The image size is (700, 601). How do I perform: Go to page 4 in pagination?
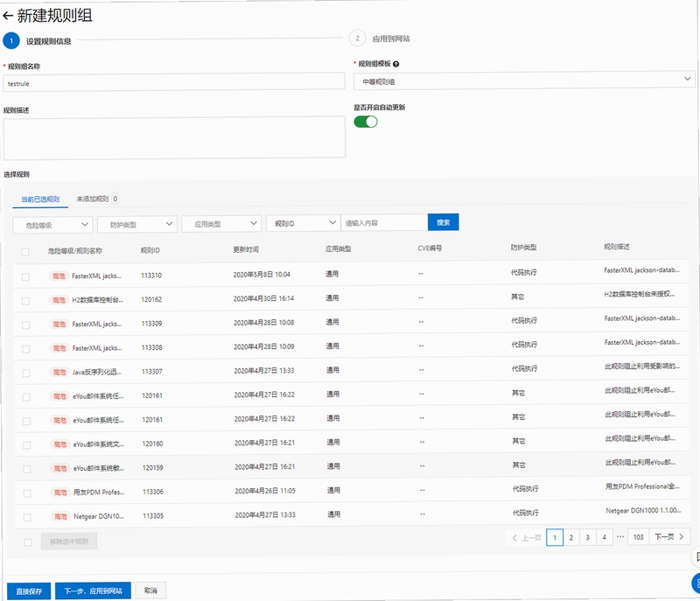[604, 537]
